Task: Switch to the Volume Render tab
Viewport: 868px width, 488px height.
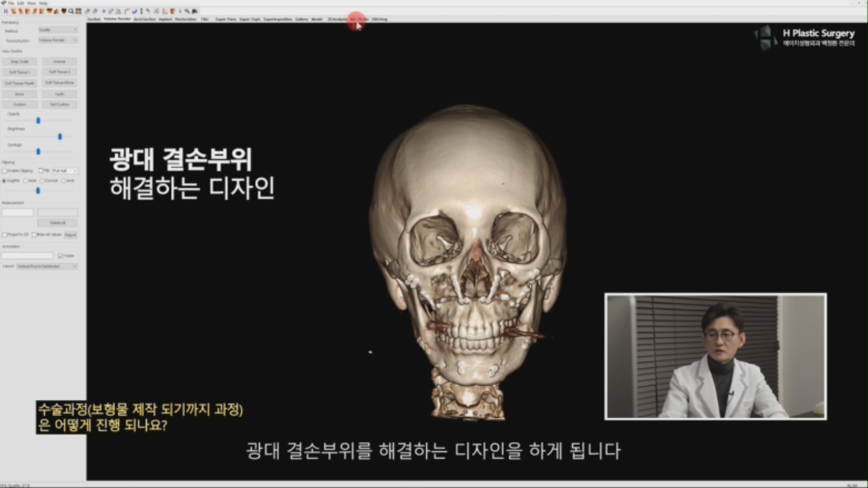Action: click(x=117, y=19)
